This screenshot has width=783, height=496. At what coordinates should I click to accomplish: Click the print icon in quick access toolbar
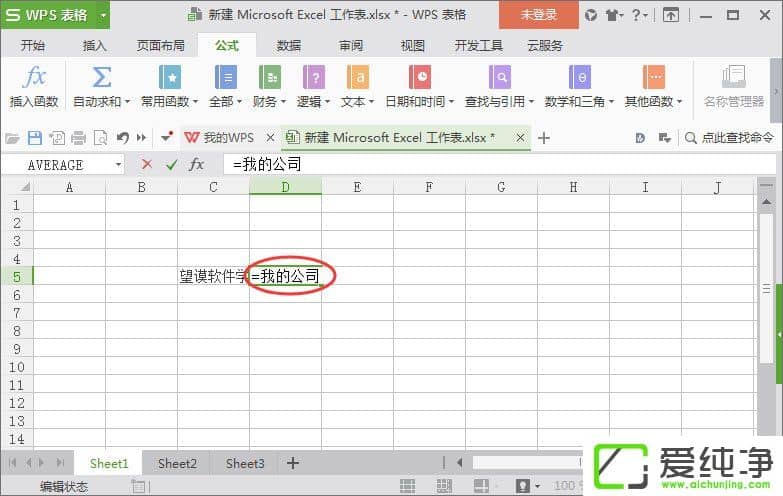[78, 138]
